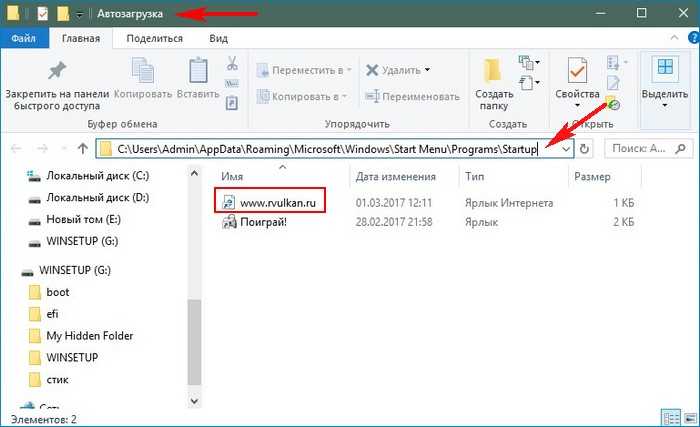Open the Файл menu
The image size is (700, 427).
pyautogui.click(x=24, y=38)
